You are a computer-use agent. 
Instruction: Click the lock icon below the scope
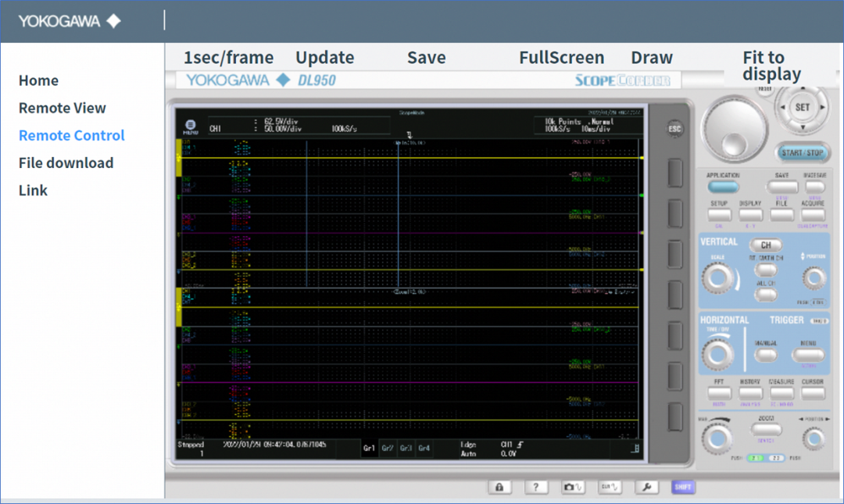499,487
